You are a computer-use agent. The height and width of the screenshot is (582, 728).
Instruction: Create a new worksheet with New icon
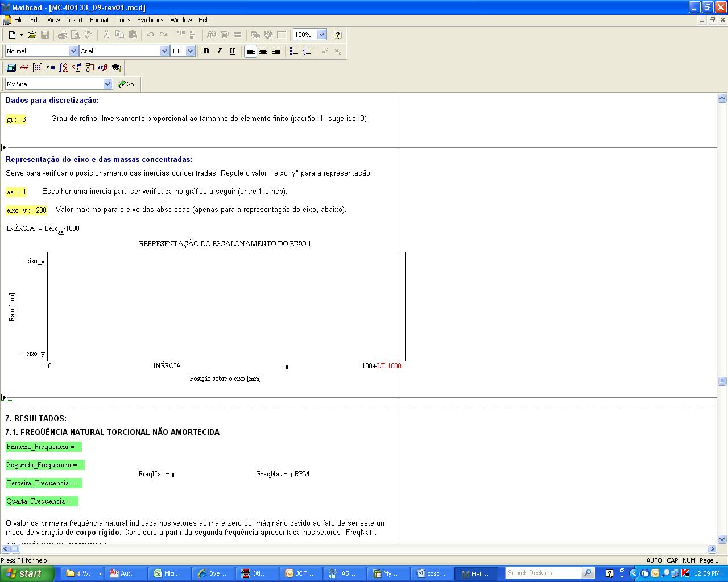(x=12, y=35)
